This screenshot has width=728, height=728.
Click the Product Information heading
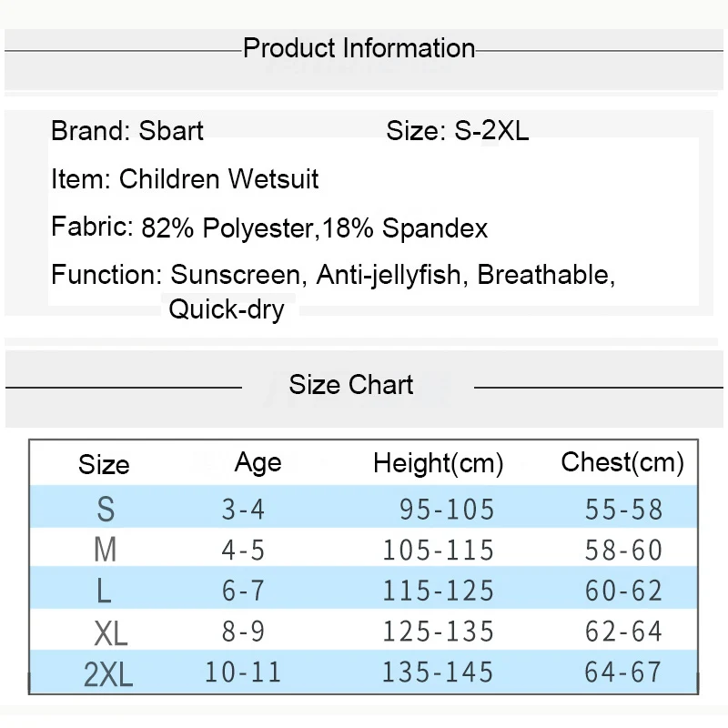[359, 48]
